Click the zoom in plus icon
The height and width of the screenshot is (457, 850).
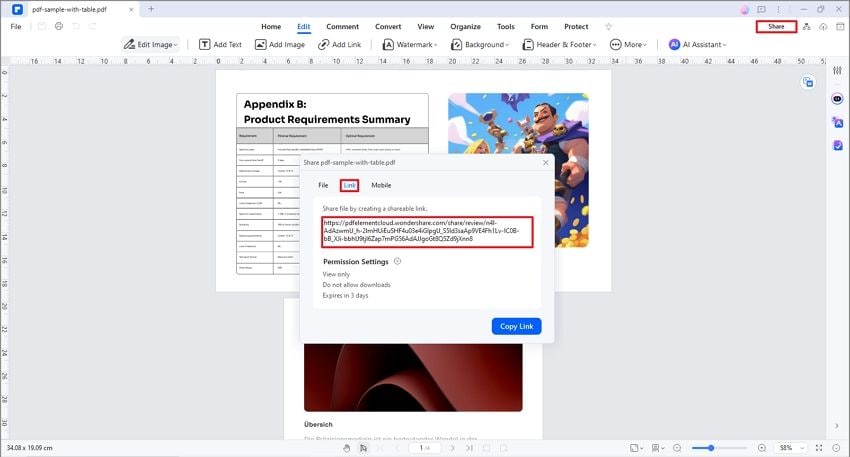[762, 448]
